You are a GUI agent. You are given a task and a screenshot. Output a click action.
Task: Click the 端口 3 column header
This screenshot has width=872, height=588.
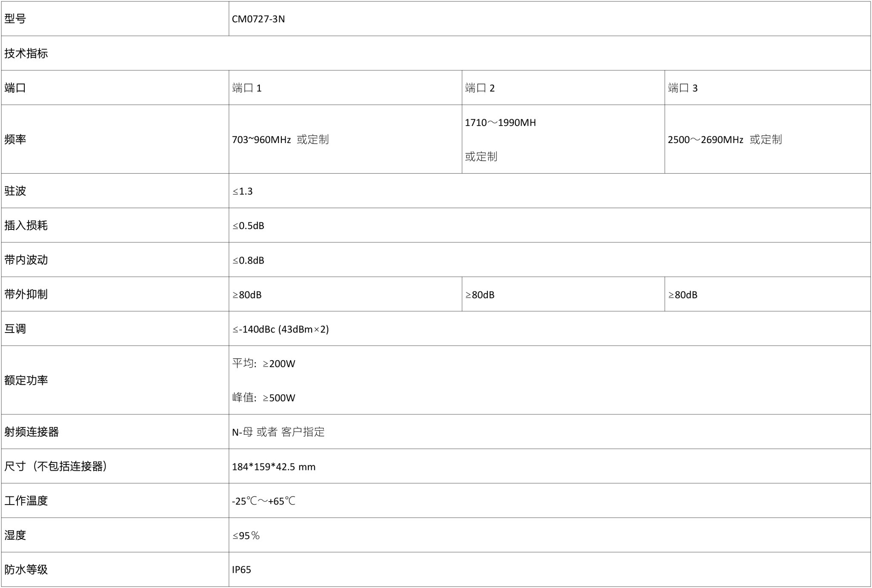683,88
